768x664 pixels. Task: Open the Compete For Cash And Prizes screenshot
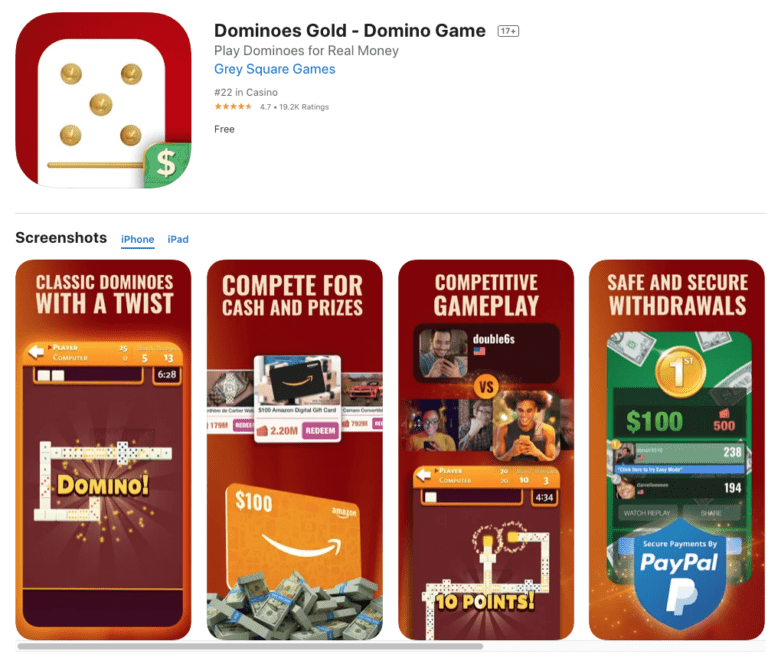pyautogui.click(x=294, y=450)
